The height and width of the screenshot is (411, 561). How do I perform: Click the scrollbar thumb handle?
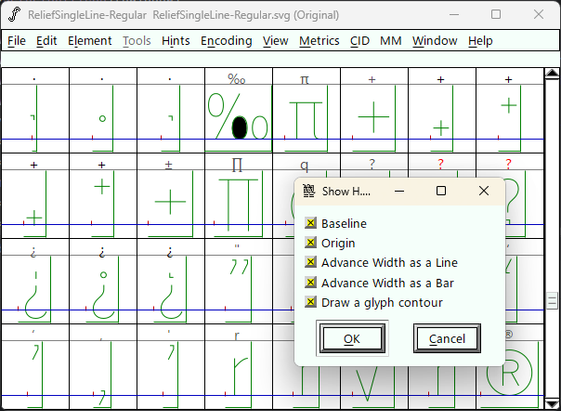point(552,301)
